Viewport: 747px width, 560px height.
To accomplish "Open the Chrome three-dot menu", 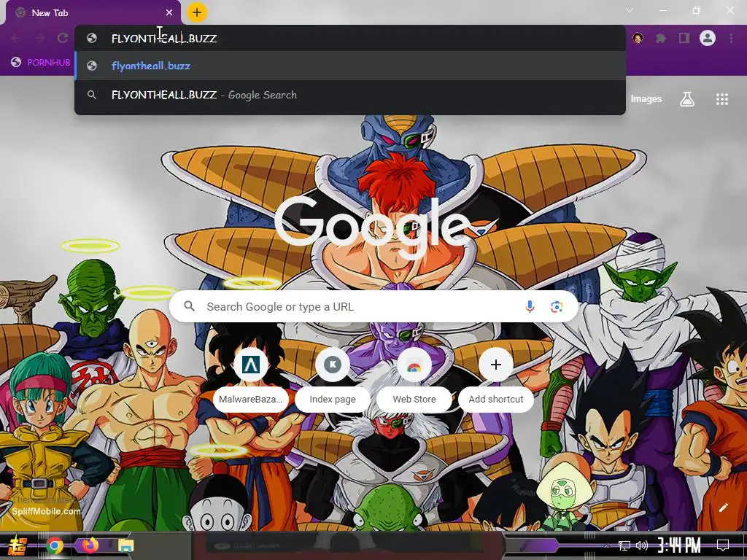I will pyautogui.click(x=731, y=38).
